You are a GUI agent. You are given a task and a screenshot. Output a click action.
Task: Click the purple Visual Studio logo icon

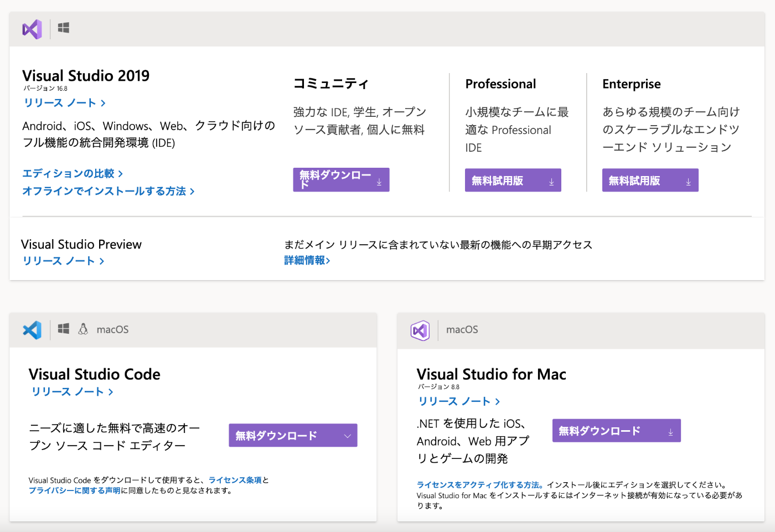pos(32,29)
